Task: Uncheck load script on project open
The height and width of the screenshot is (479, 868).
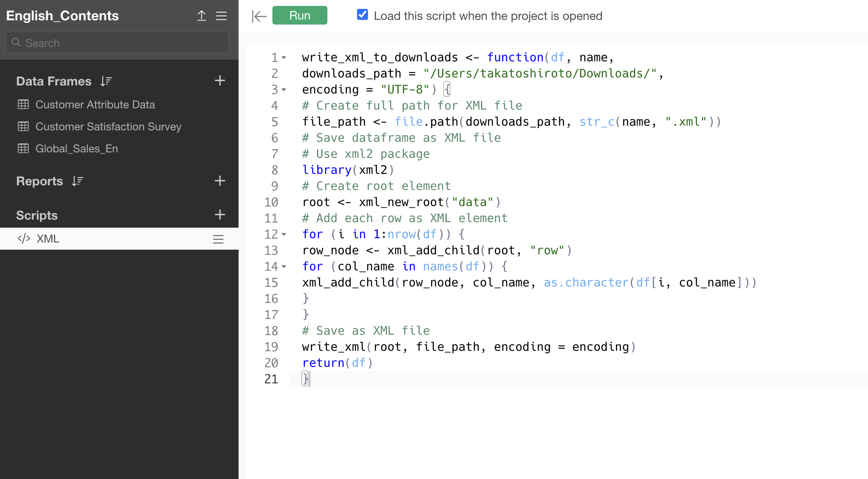Action: [363, 15]
